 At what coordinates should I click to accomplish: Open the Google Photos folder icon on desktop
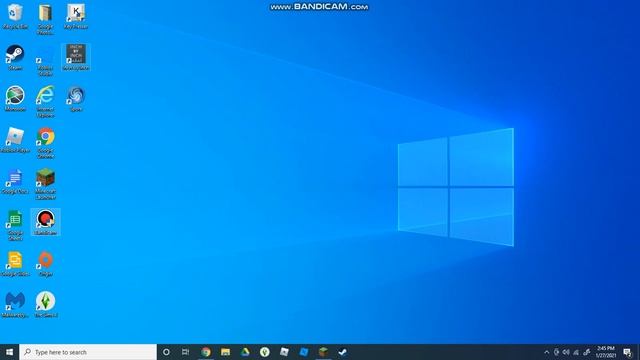[x=45, y=19]
